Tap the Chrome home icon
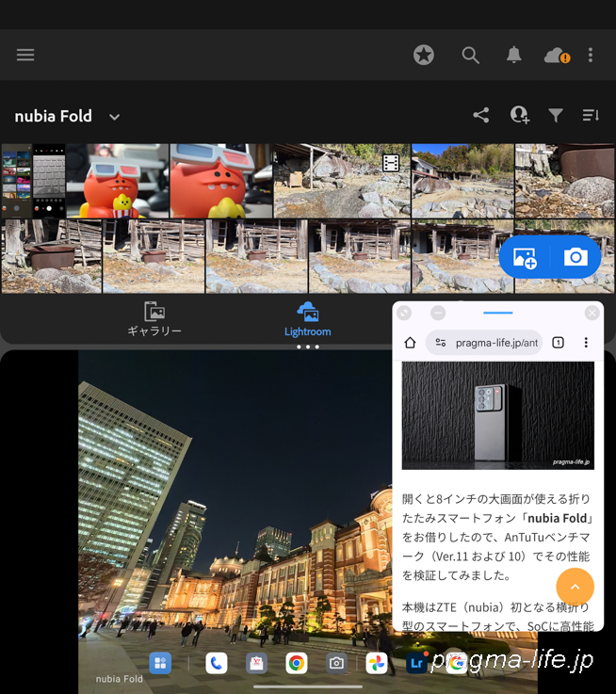This screenshot has height=694, width=616. tap(410, 343)
